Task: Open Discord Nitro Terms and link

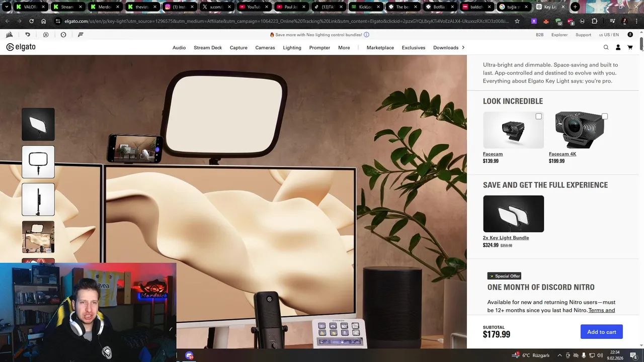Action: pos(601,310)
